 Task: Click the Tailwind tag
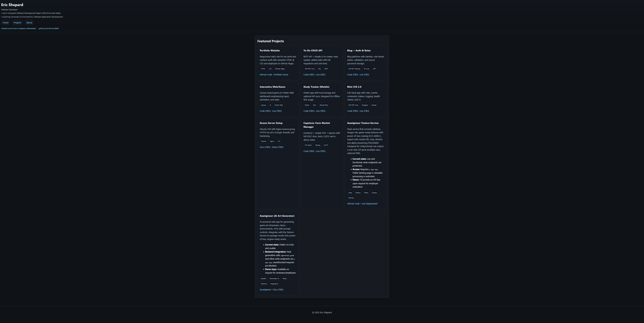click(264, 284)
